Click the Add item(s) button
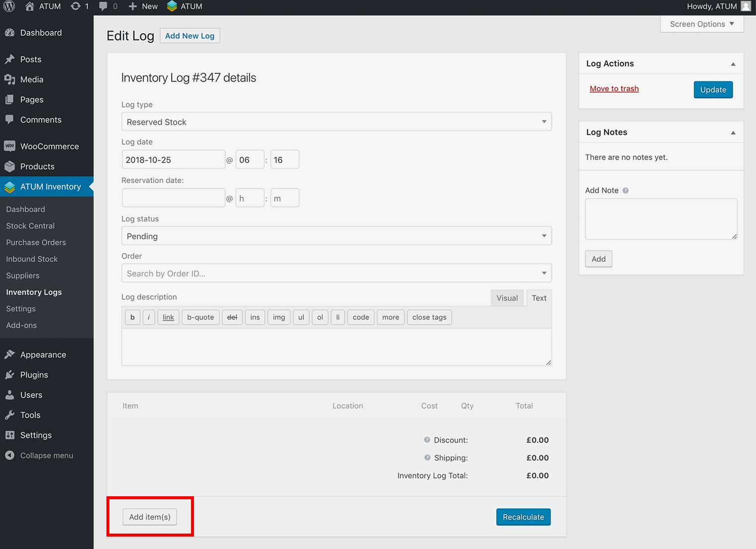 [x=150, y=517]
